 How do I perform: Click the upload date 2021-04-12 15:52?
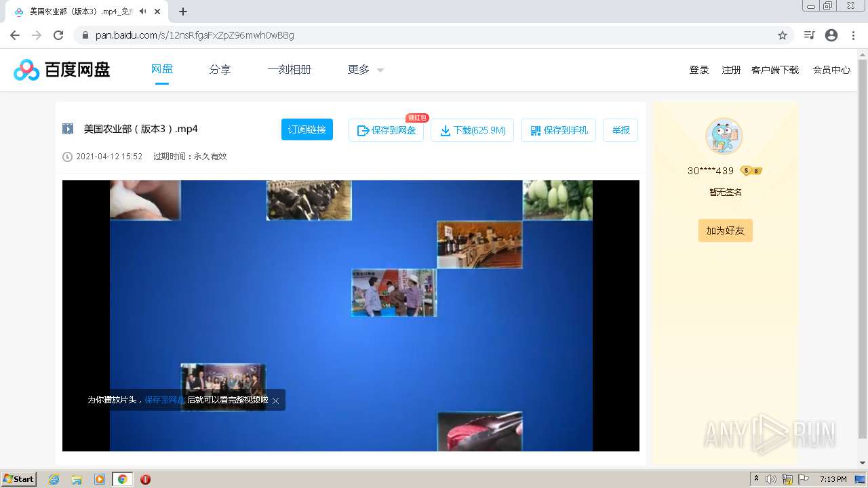[x=109, y=157]
